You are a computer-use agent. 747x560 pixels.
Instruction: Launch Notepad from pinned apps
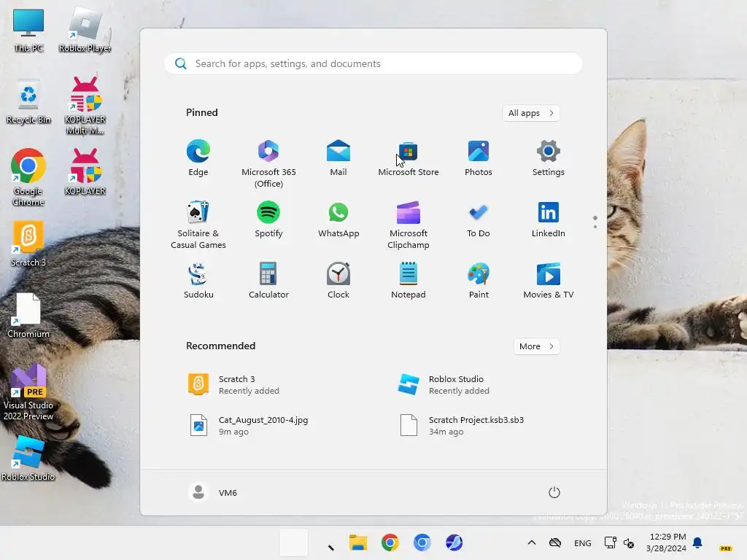[409, 281]
